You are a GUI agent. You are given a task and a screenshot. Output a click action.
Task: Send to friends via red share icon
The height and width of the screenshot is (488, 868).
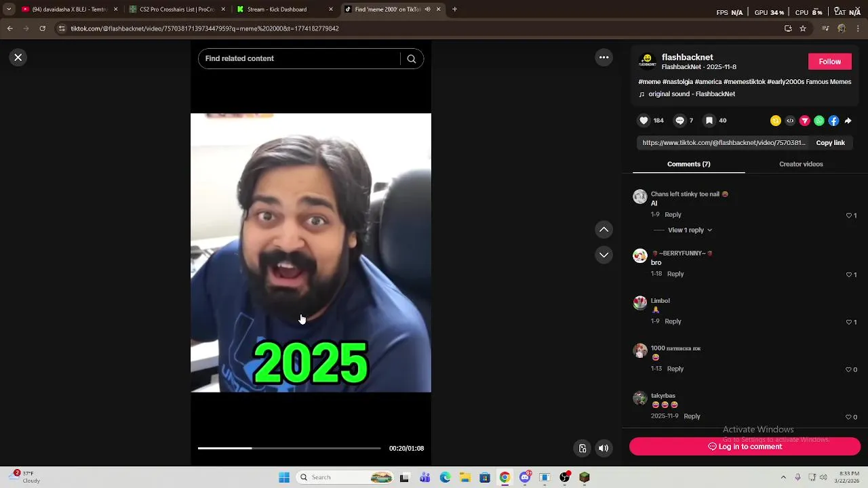805,121
